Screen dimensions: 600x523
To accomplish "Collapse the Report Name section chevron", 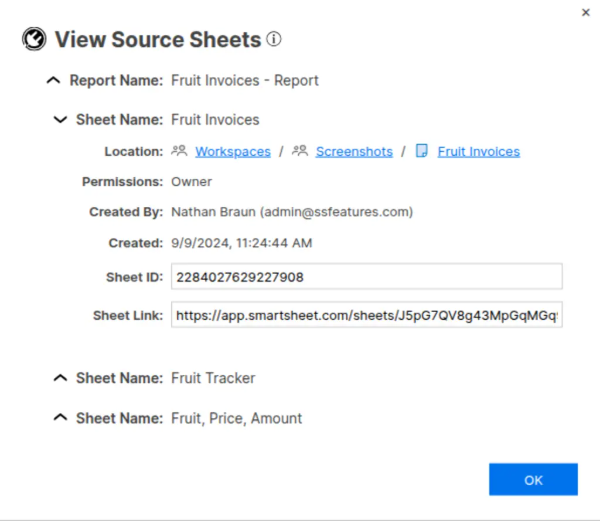I will (x=53, y=80).
